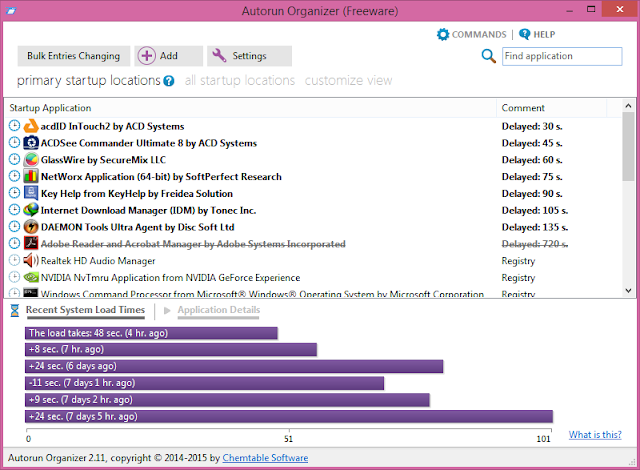
Task: Click the NetWorx bar chart app icon
Action: pos(31,176)
